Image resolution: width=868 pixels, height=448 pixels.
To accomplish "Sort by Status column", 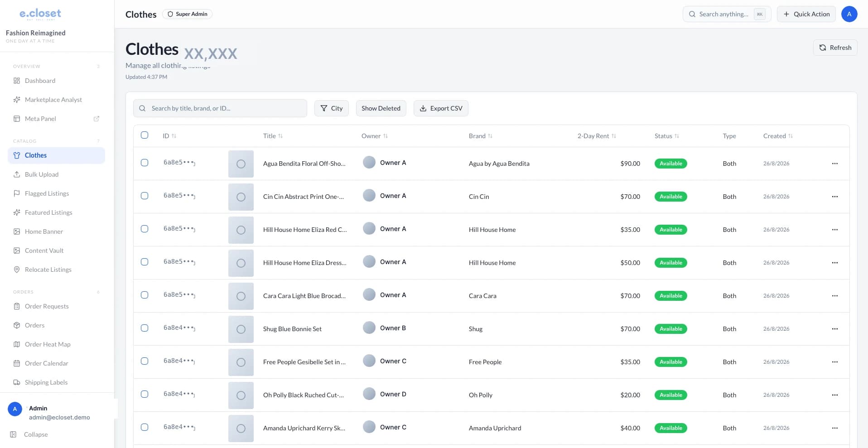I will coord(667,136).
